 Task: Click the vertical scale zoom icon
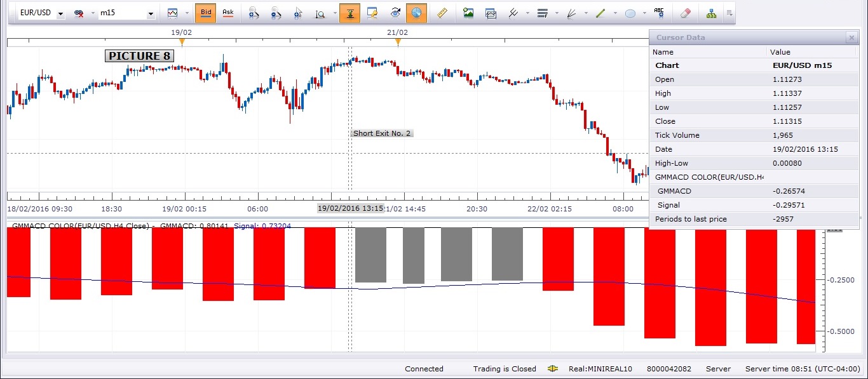320,13
